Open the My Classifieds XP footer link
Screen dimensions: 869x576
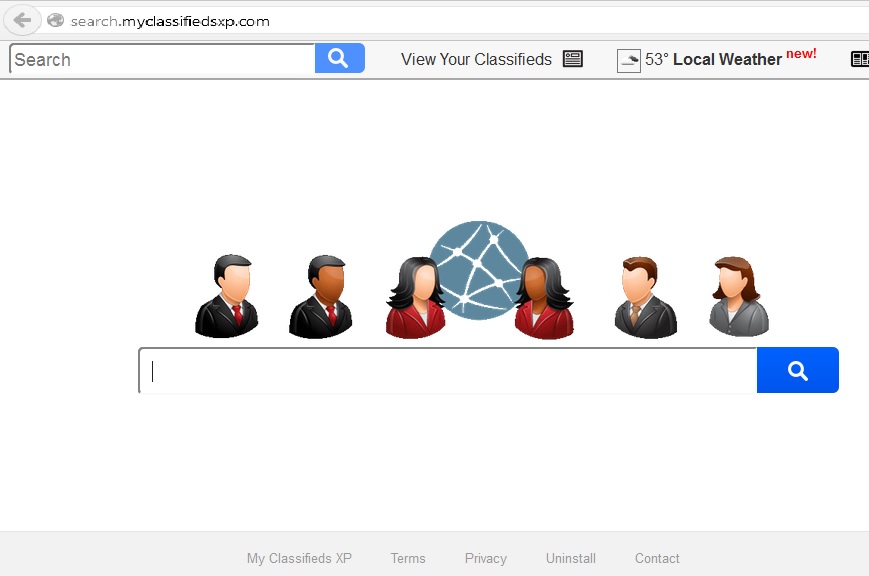(299, 558)
